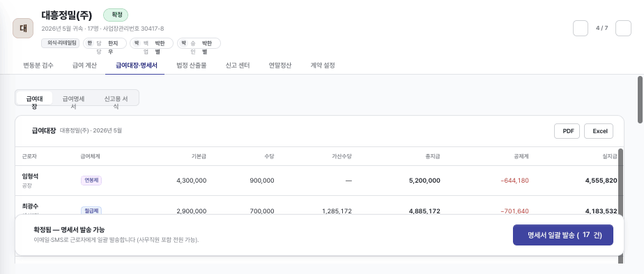
Task: Click the 대흥정밀(주) · 2026년 5월 card subtitle
Action: (91, 131)
